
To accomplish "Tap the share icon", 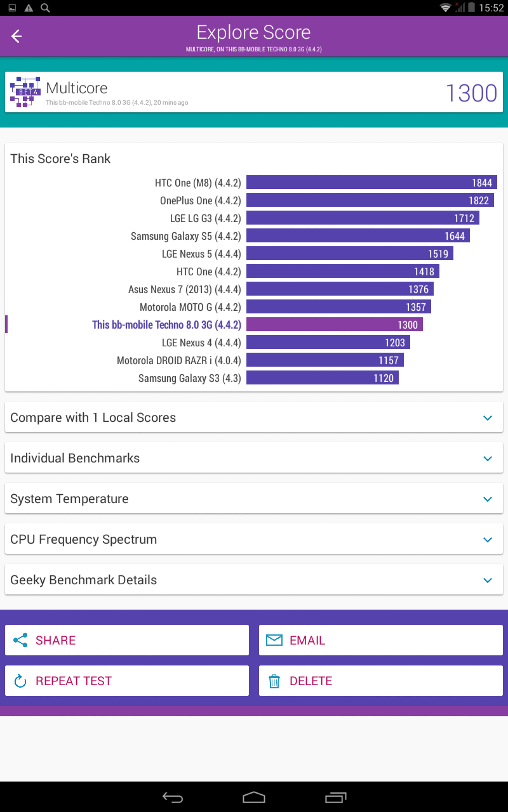I will pyautogui.click(x=20, y=640).
